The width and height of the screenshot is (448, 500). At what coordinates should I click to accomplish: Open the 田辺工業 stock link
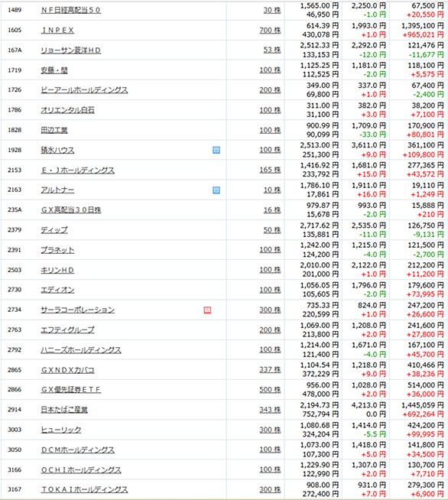click(x=54, y=130)
